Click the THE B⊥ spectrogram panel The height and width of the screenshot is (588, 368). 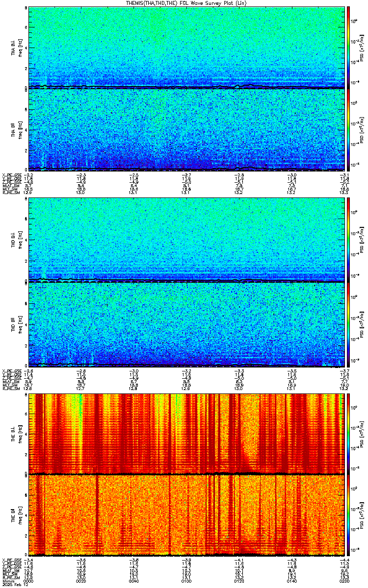187,433
